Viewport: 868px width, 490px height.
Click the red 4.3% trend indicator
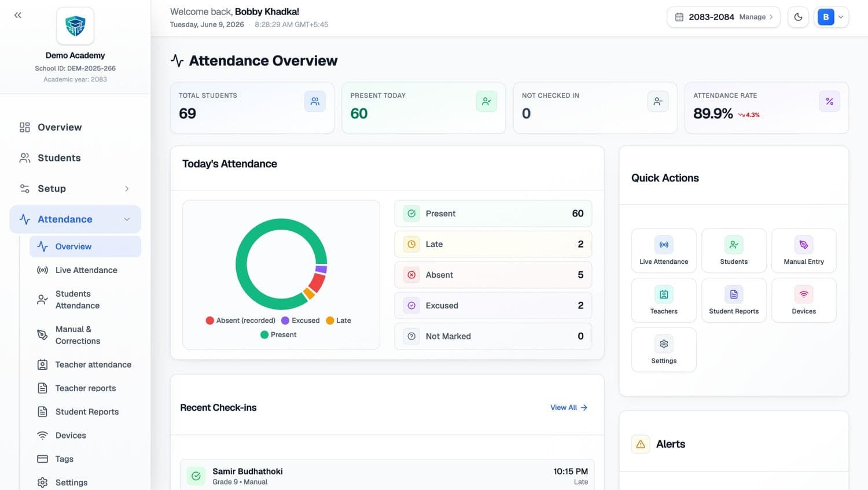pos(749,115)
